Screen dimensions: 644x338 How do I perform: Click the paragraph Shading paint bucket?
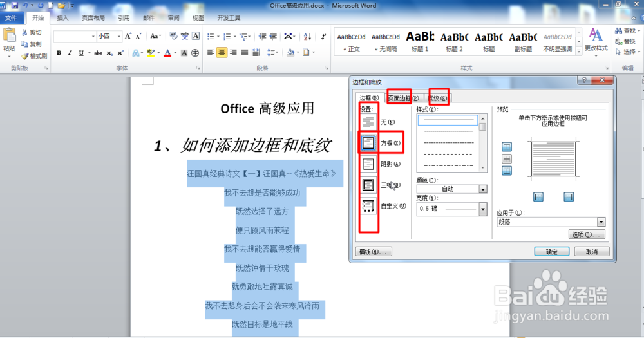tap(290, 53)
